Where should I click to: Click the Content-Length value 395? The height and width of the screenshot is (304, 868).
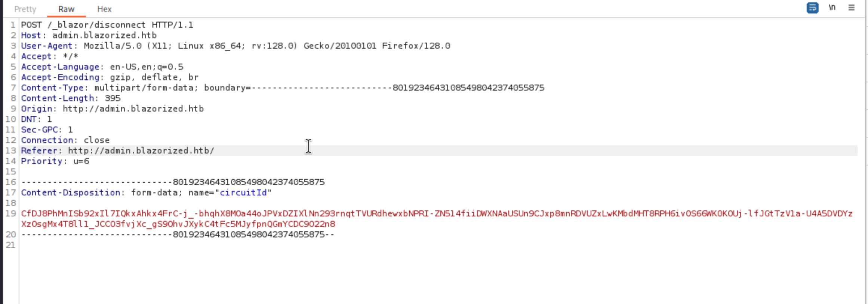pos(113,98)
